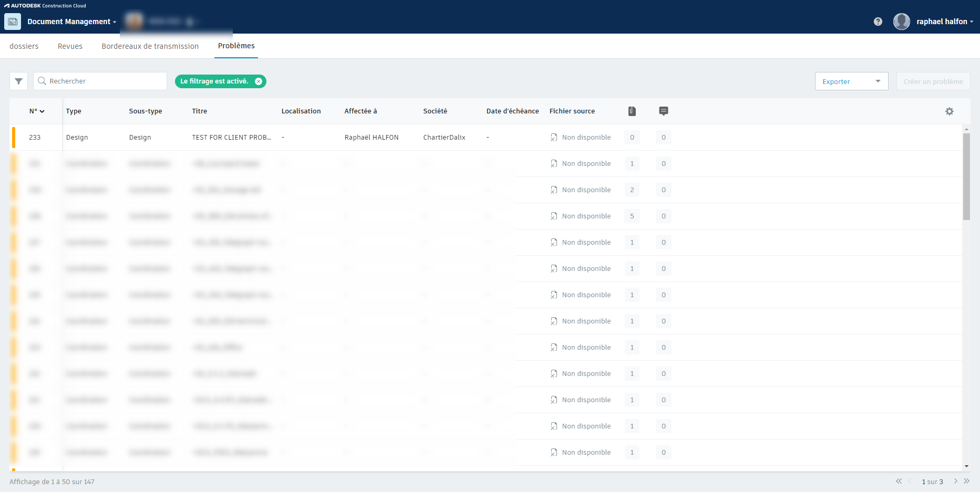This screenshot has width=980, height=492.
Task: Click the attachments column paperclip icon
Action: [632, 111]
